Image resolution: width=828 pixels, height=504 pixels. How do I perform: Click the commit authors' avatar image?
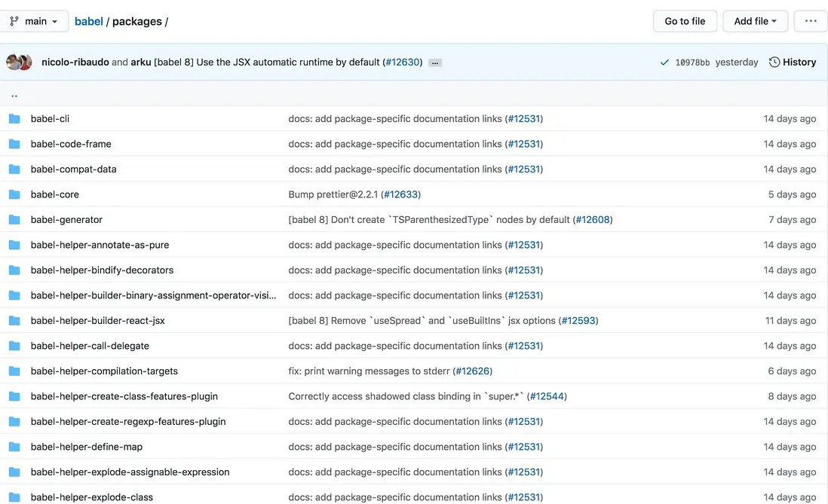point(19,63)
